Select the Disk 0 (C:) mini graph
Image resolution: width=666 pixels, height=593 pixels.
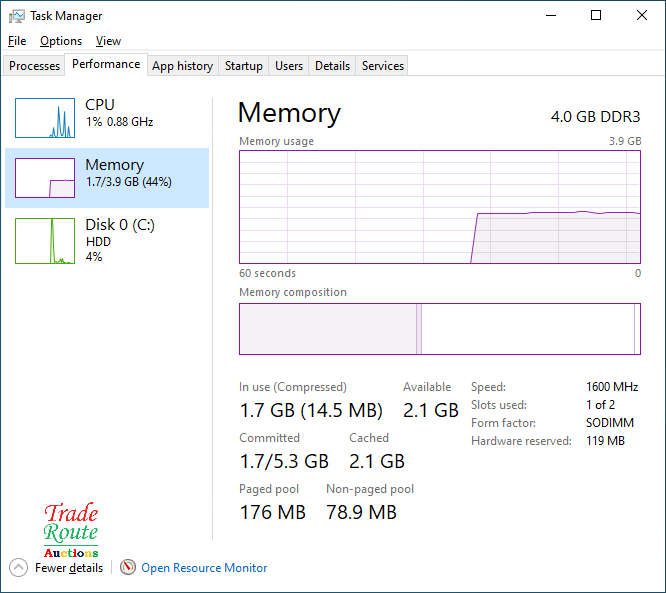click(45, 241)
